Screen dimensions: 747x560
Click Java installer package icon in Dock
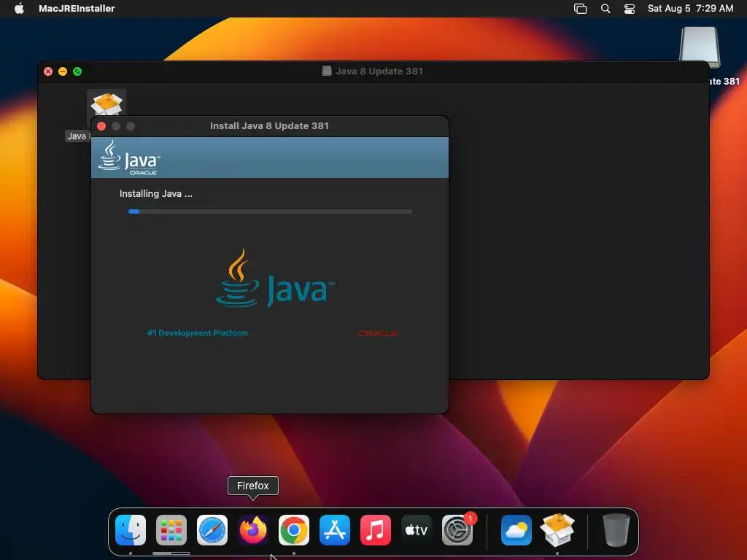(557, 529)
